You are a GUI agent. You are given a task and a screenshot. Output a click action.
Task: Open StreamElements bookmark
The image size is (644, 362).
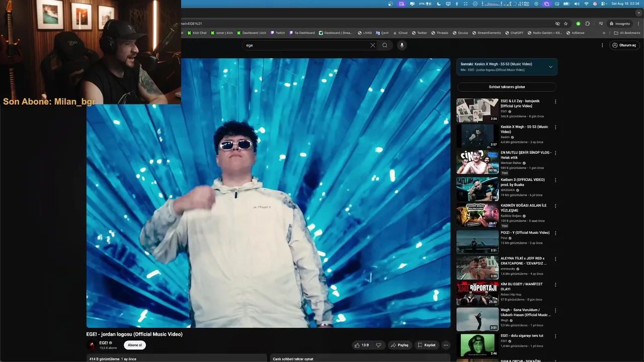487,33
